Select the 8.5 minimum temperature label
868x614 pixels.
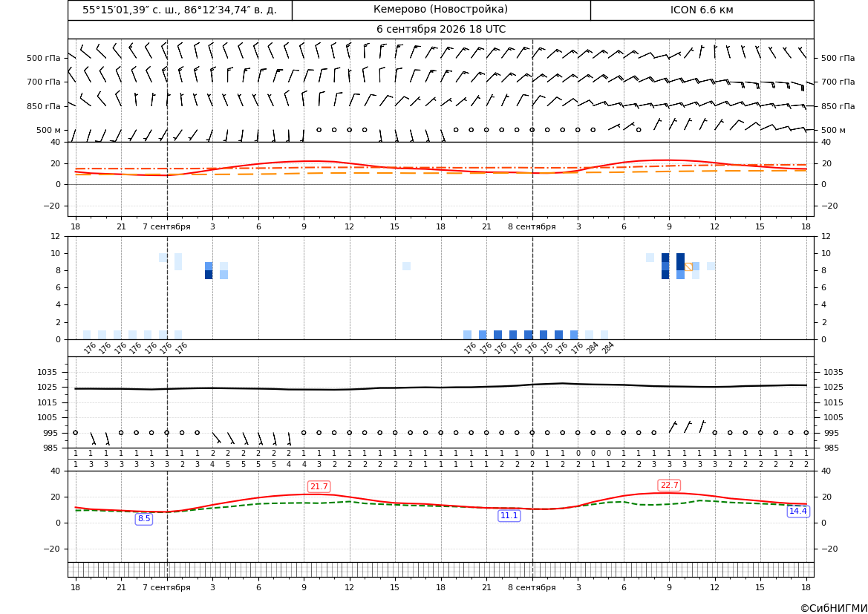(x=144, y=519)
